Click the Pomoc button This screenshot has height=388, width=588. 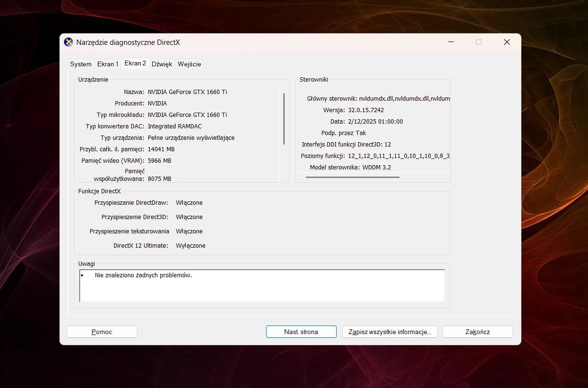(102, 332)
